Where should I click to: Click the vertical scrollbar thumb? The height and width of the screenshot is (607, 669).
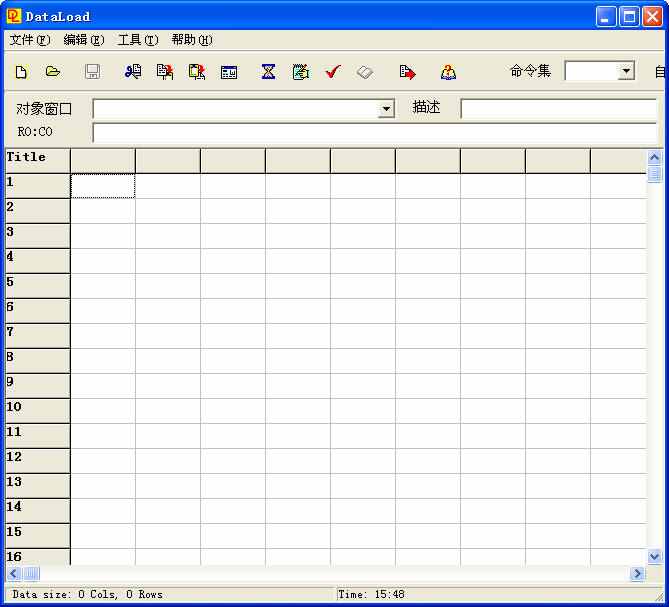tap(654, 174)
